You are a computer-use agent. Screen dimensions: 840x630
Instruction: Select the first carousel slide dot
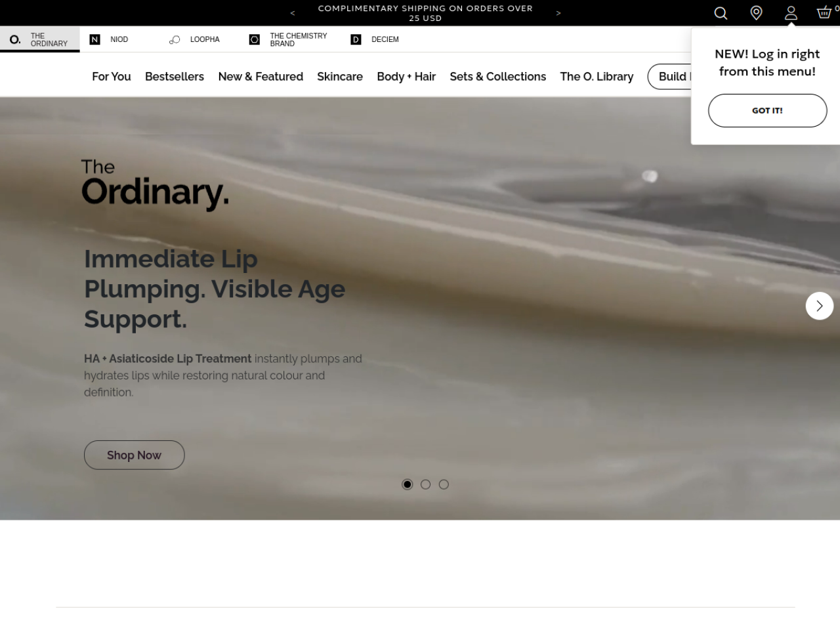coord(407,484)
